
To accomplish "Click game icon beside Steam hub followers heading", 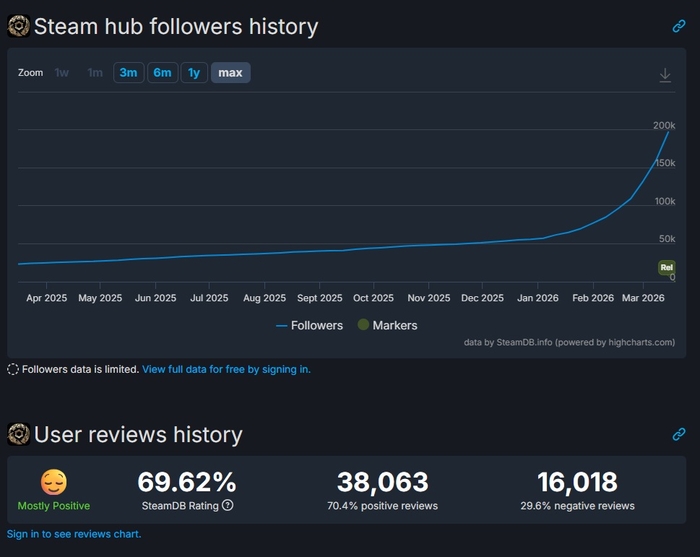I will [x=18, y=26].
